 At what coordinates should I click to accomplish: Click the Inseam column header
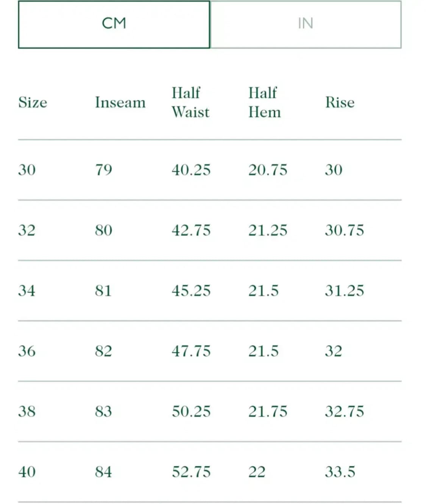click(120, 103)
